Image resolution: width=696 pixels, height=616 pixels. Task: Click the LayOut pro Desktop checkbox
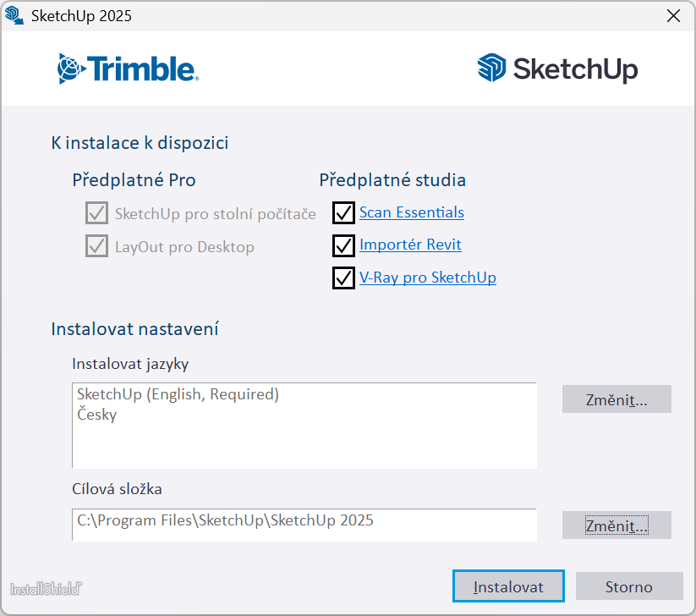[x=96, y=246]
